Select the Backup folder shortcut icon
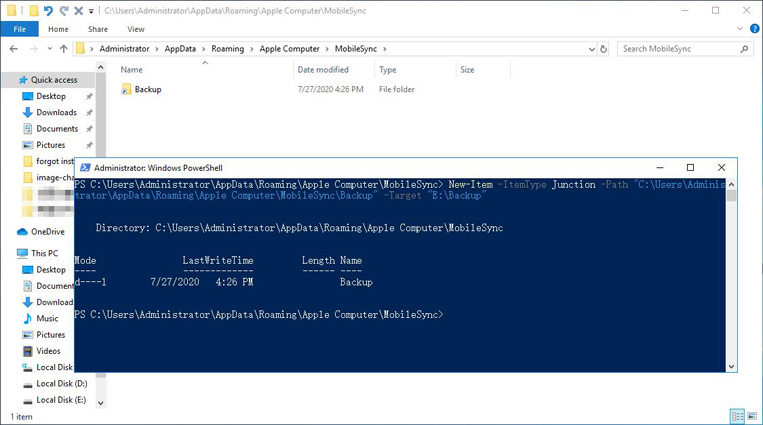 click(x=126, y=89)
